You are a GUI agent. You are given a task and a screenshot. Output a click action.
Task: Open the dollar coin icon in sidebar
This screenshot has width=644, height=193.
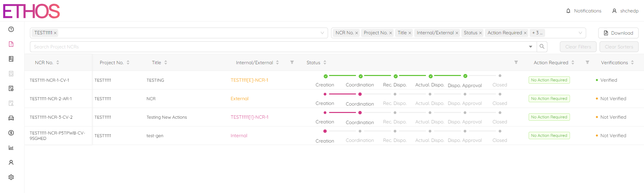[11, 133]
